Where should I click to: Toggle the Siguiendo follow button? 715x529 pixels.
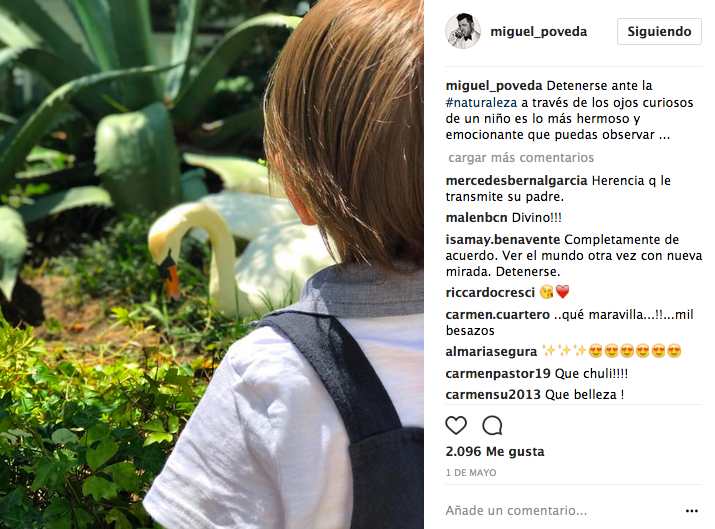click(x=659, y=31)
